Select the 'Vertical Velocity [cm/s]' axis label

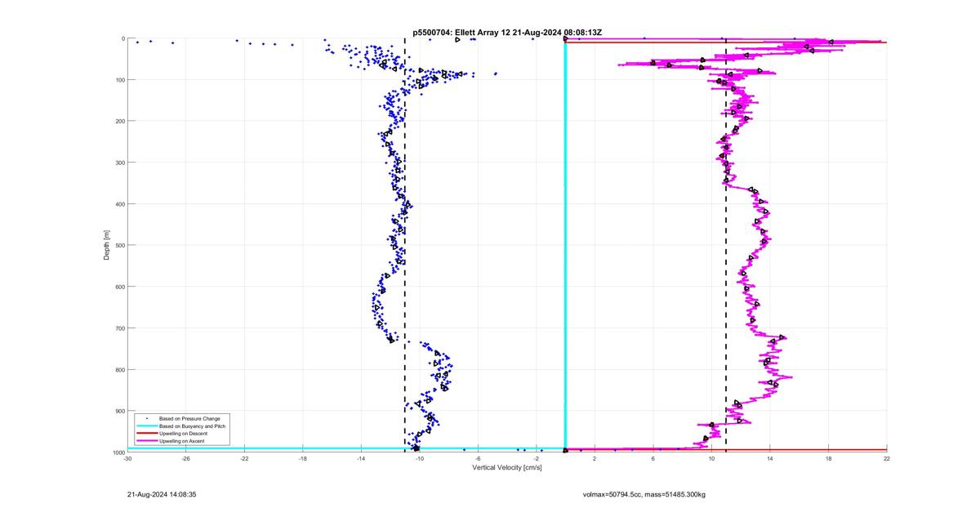click(x=507, y=468)
